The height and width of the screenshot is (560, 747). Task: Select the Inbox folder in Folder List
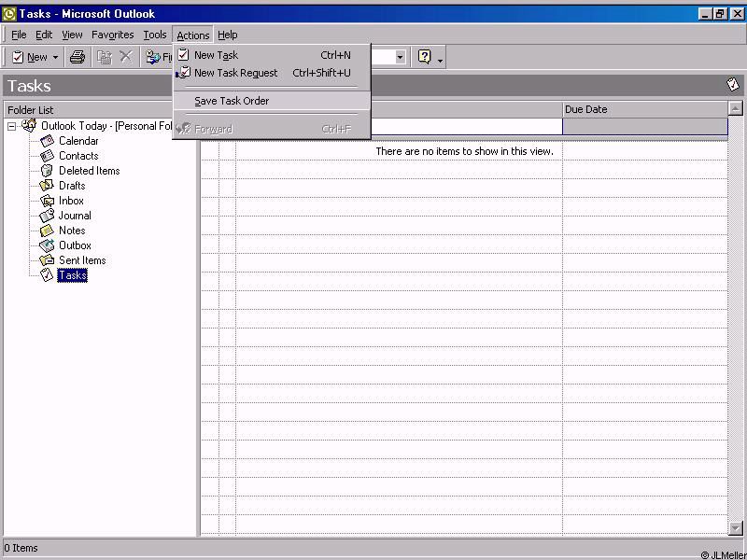tap(71, 201)
